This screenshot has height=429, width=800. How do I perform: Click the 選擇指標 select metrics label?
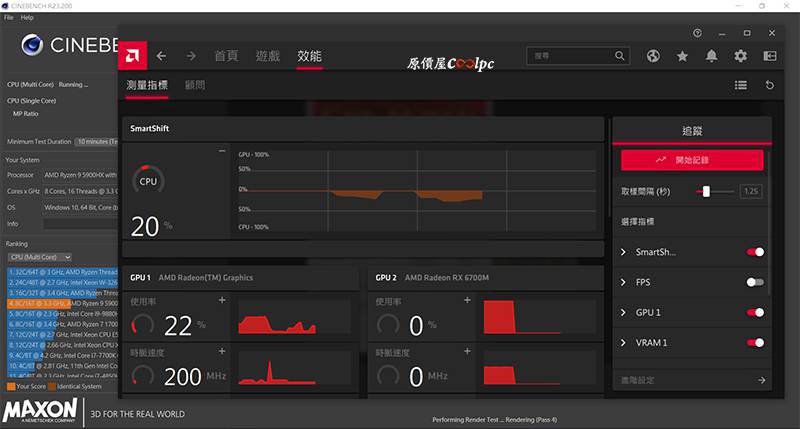(x=638, y=222)
